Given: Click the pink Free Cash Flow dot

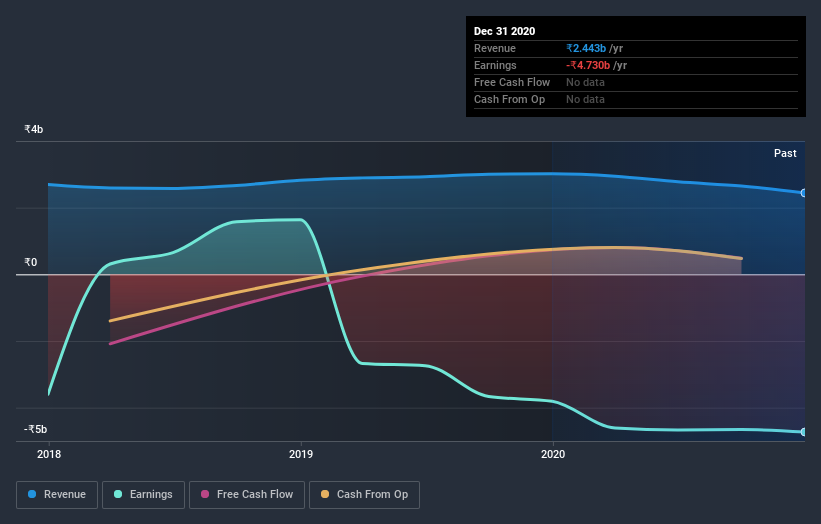Looking at the screenshot, I should [x=205, y=494].
